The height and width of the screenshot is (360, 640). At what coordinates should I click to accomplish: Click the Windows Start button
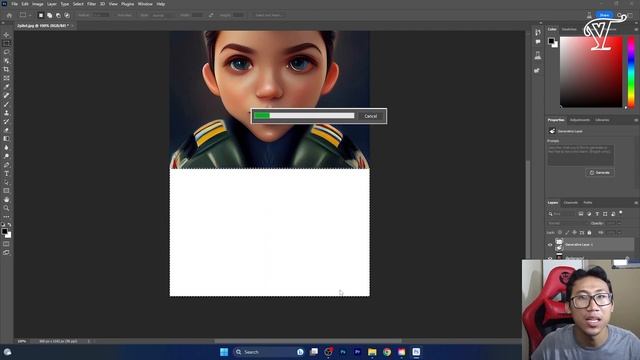[224, 352]
